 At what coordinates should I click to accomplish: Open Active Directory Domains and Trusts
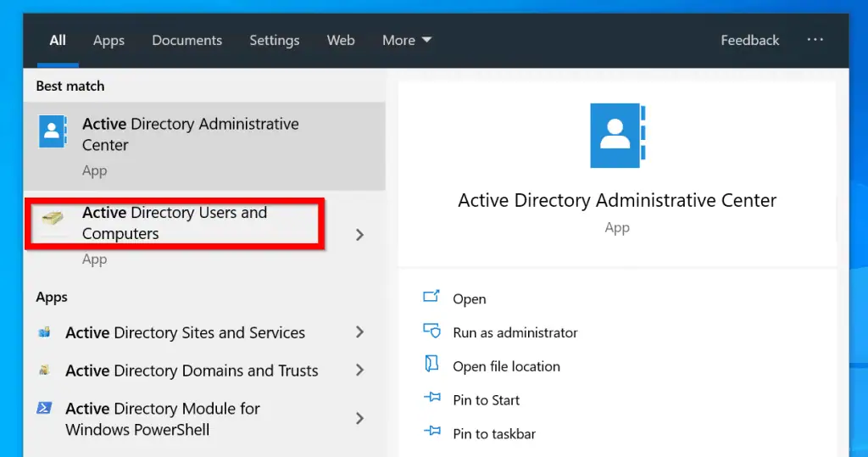pos(192,370)
